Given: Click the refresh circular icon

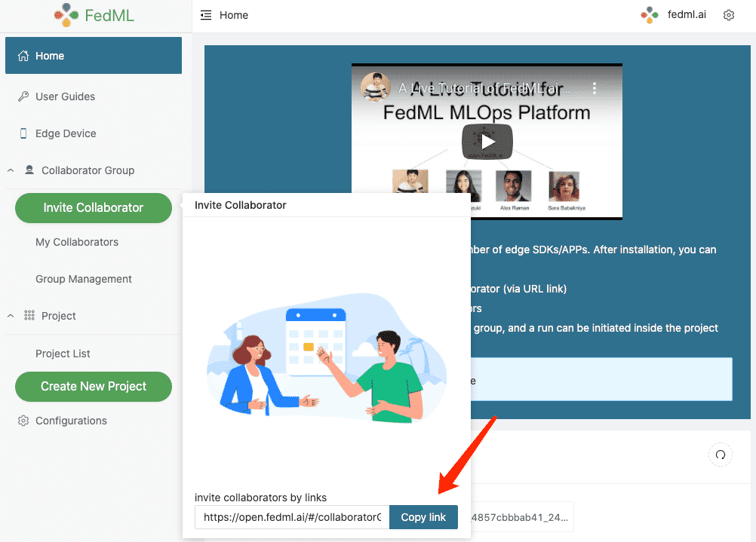Looking at the screenshot, I should point(721,455).
